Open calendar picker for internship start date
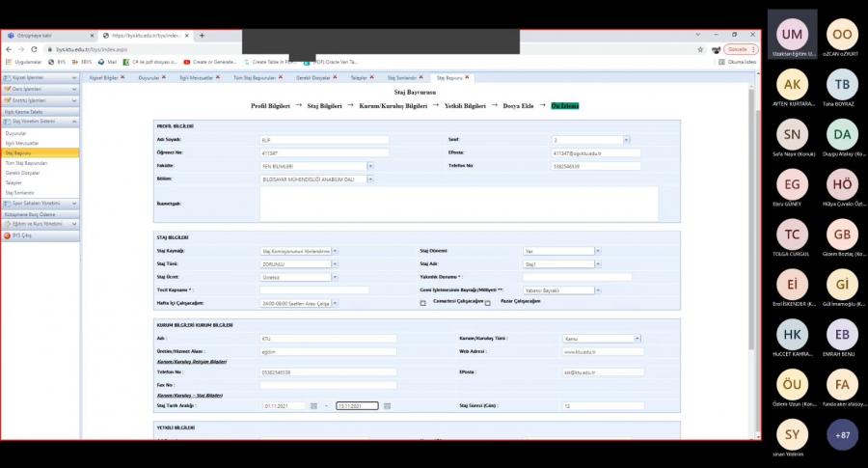Screen dimensions: 868x468 click(313, 406)
